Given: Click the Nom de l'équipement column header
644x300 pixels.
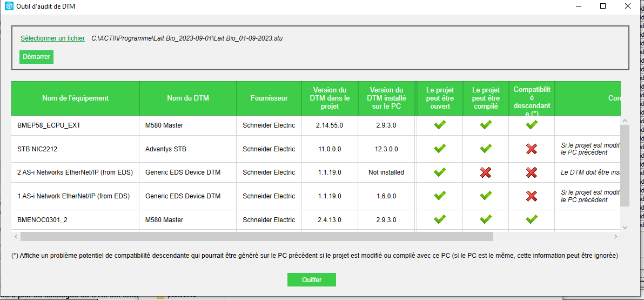Looking at the screenshot, I should point(75,98).
